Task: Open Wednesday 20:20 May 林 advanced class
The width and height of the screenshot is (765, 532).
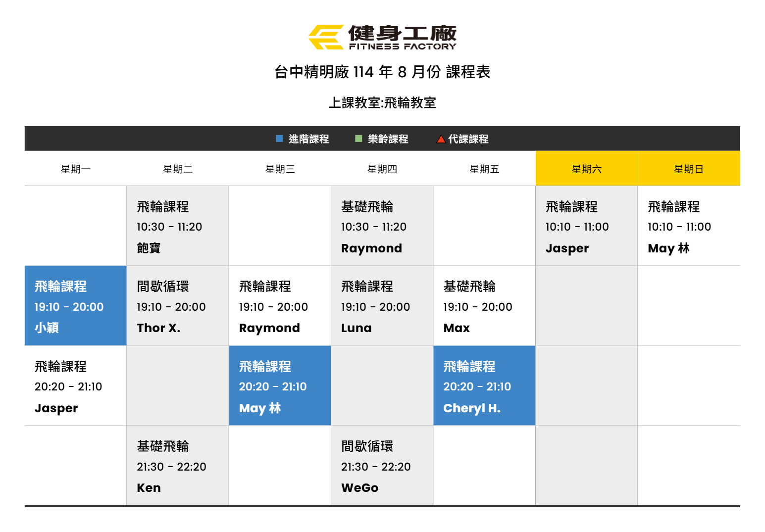Action: click(x=280, y=386)
